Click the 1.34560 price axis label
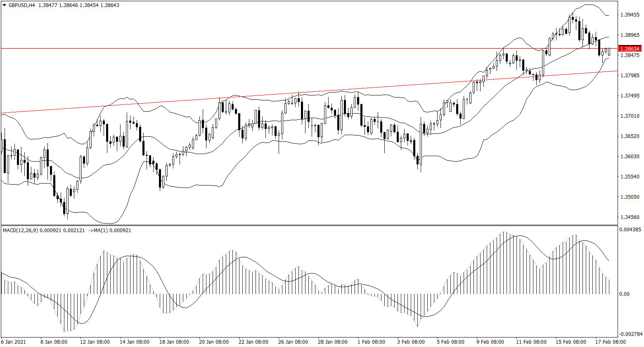Screen dimensions: 644x347 point(630,217)
